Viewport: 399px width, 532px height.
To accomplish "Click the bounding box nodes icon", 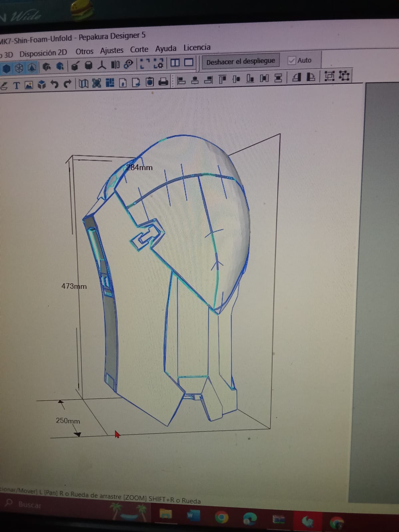I will [344, 76].
